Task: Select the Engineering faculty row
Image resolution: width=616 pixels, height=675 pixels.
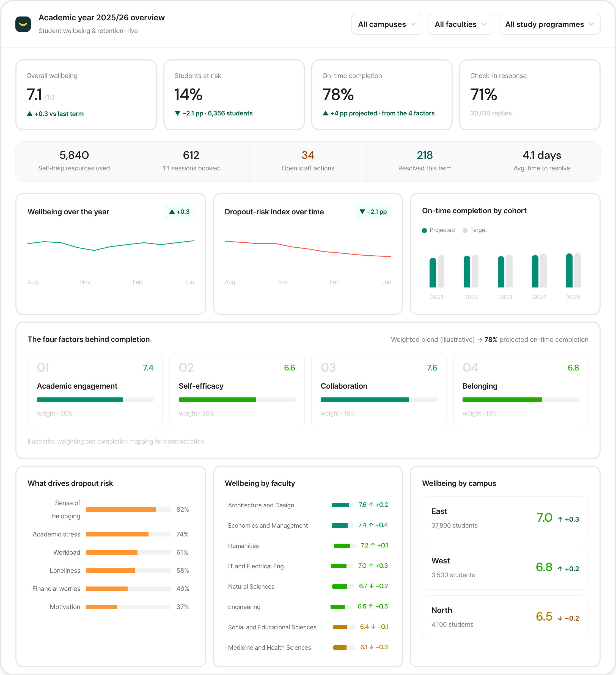Action: pos(308,607)
